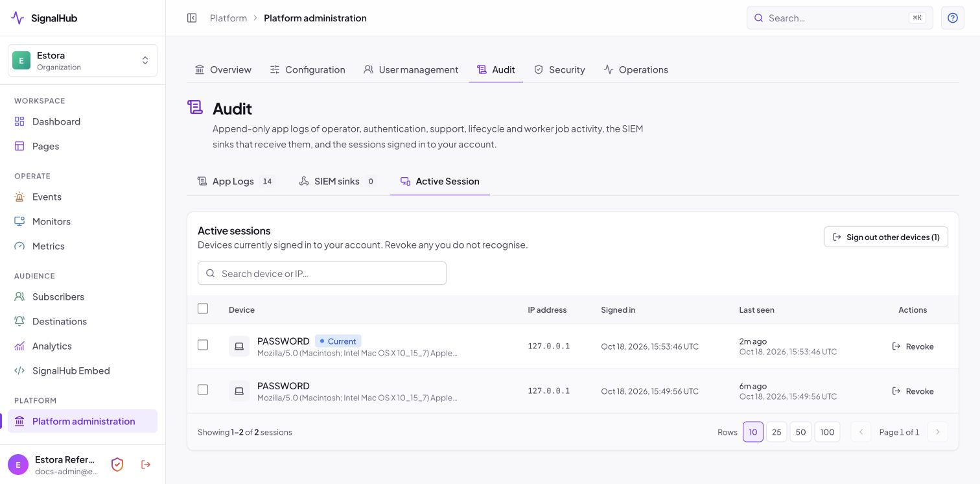This screenshot has width=980, height=484.
Task: Click the SignalHub logo icon
Action: point(18,18)
